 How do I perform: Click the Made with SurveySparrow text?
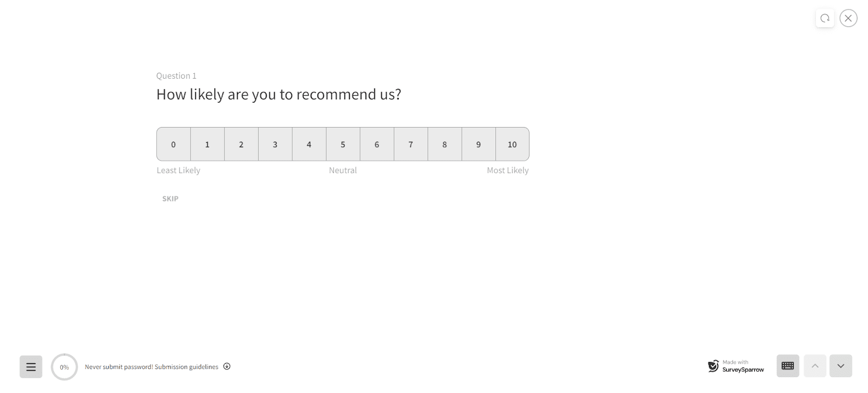[743, 366]
